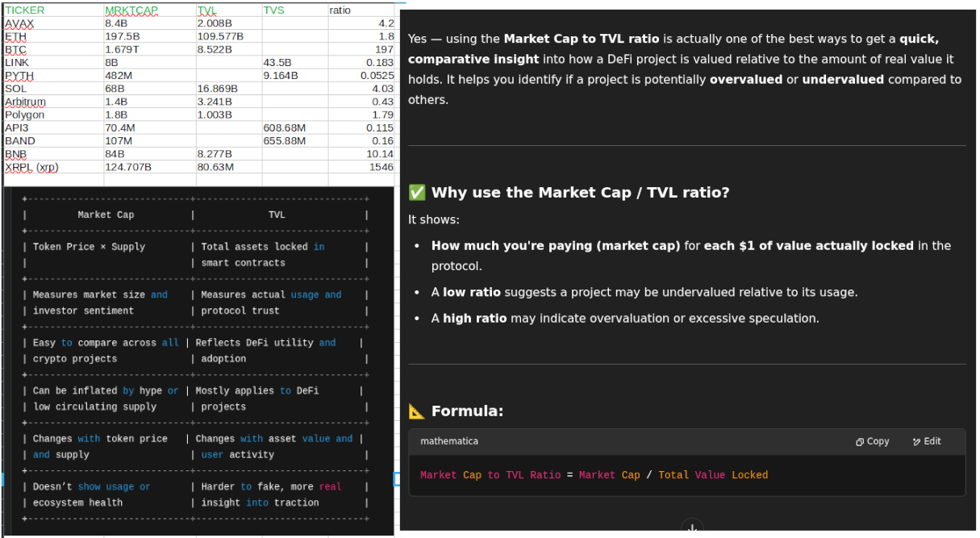Click the BTC ticker cell
This screenshot has width=980, height=538.
point(53,49)
